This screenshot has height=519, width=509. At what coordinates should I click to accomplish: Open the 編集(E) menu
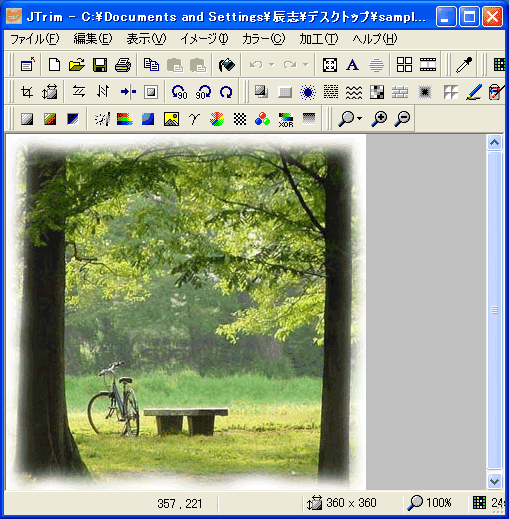point(93,39)
